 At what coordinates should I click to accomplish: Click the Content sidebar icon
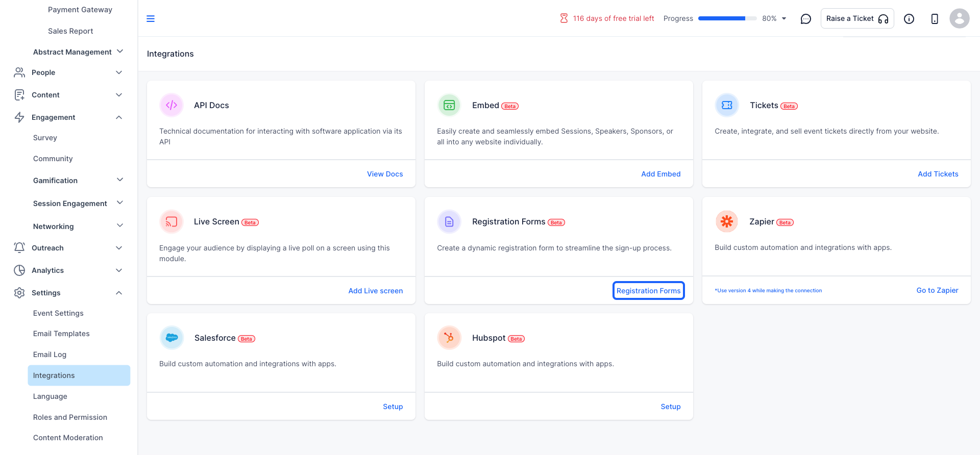(x=19, y=95)
